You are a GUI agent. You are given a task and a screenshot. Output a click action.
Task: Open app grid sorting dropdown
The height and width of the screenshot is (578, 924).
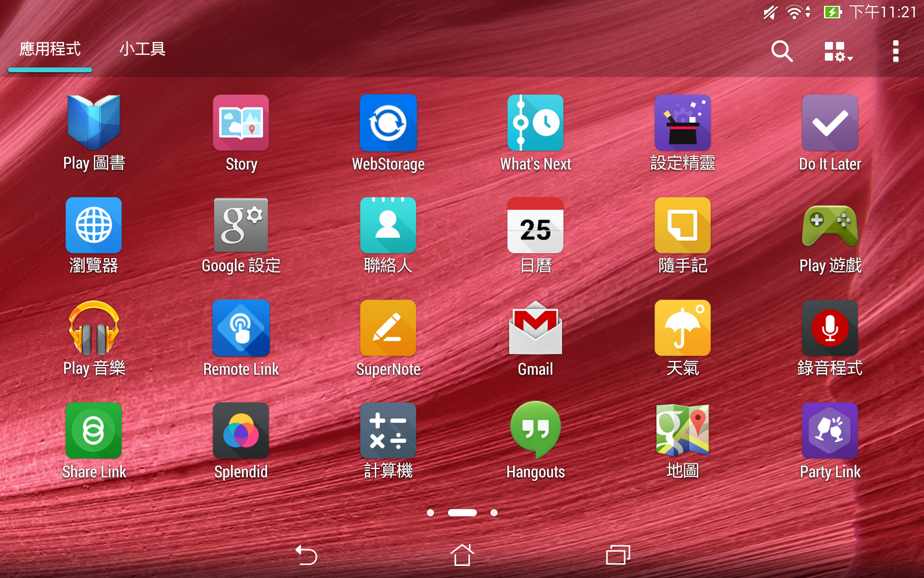click(838, 52)
